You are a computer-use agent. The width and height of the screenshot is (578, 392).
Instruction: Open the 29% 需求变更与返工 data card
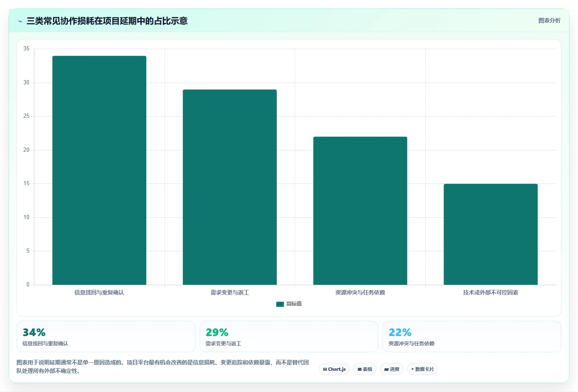click(289, 336)
